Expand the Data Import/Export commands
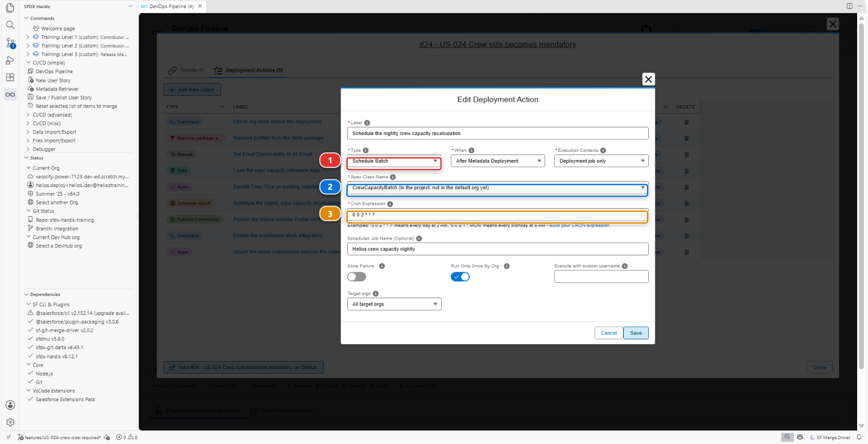 pyautogui.click(x=54, y=132)
